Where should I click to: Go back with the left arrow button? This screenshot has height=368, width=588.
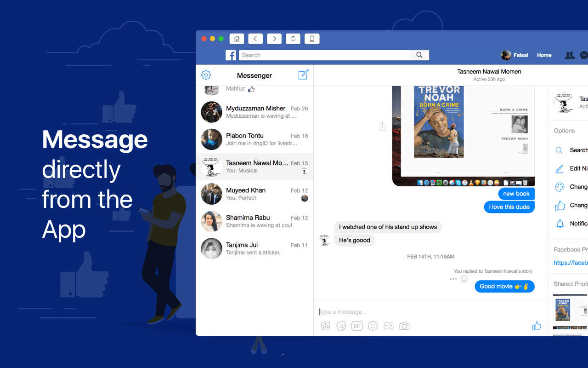255,39
